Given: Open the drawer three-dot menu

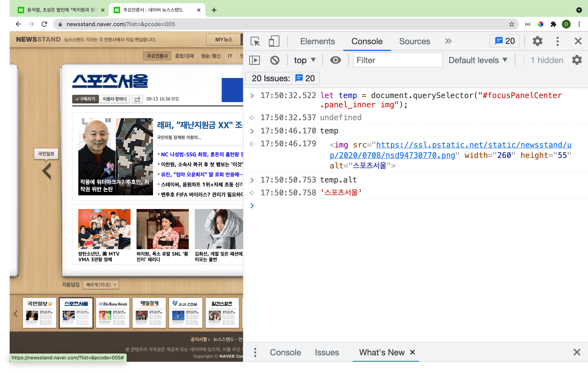Looking at the screenshot, I should (x=255, y=352).
